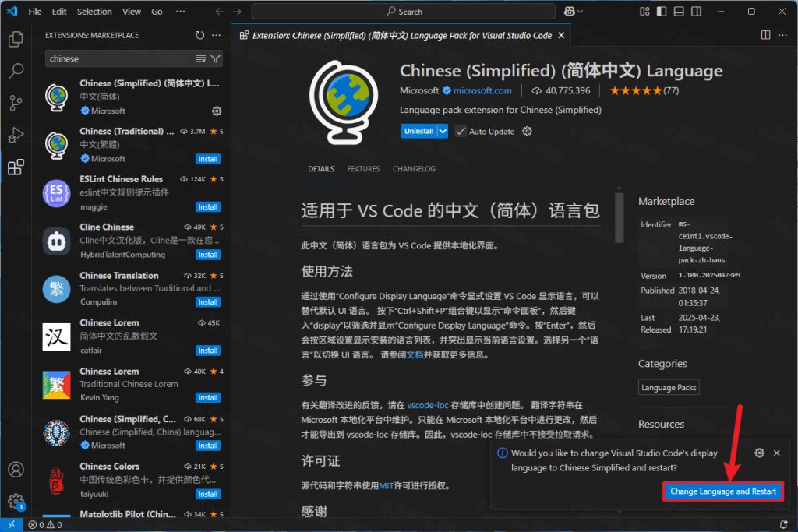Refresh the extensions marketplace list

coord(199,35)
